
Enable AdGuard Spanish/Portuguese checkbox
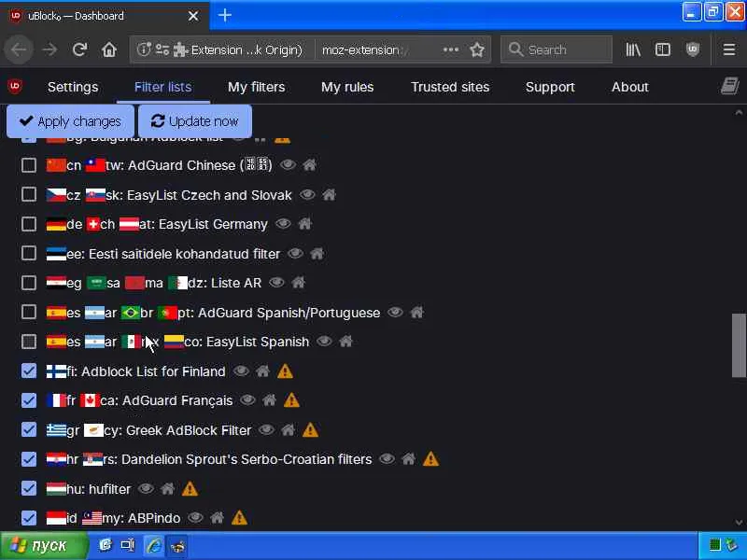[x=29, y=313]
